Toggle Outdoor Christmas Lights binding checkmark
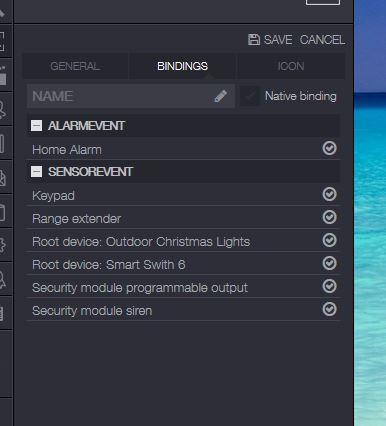 pos(329,240)
